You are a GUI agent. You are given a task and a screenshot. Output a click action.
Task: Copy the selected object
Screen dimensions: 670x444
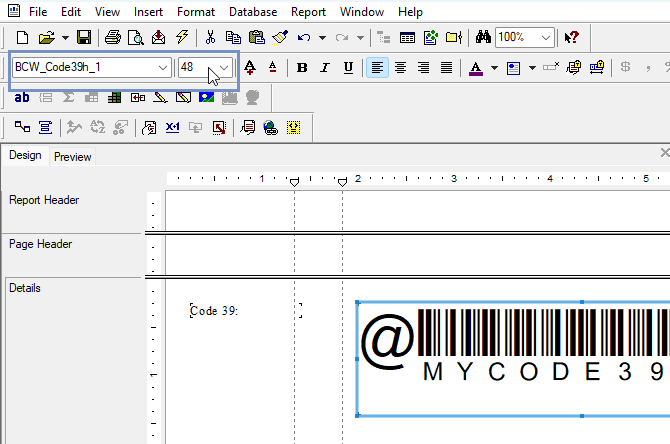point(233,38)
